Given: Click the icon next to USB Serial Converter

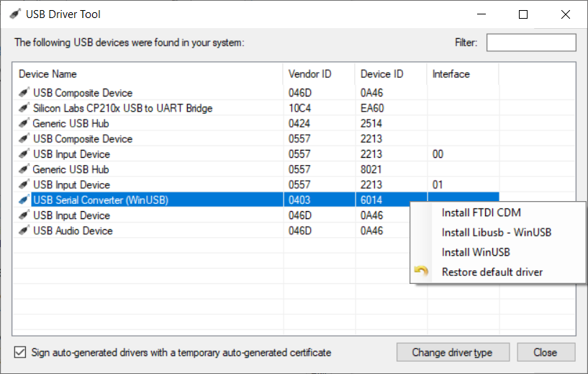Looking at the screenshot, I should (x=24, y=200).
